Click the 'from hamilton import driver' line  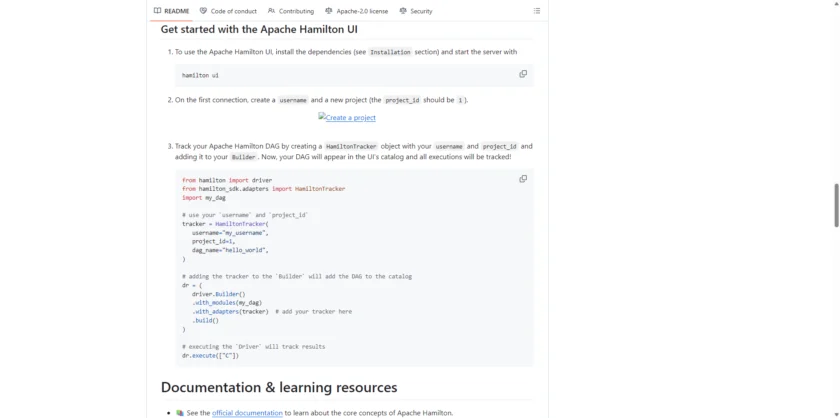tap(227, 181)
